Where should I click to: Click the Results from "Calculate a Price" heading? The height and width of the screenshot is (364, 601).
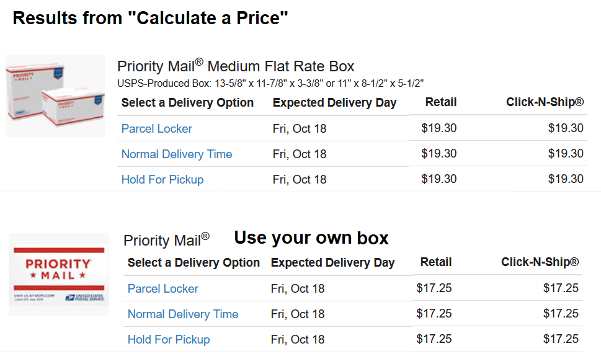point(151,18)
